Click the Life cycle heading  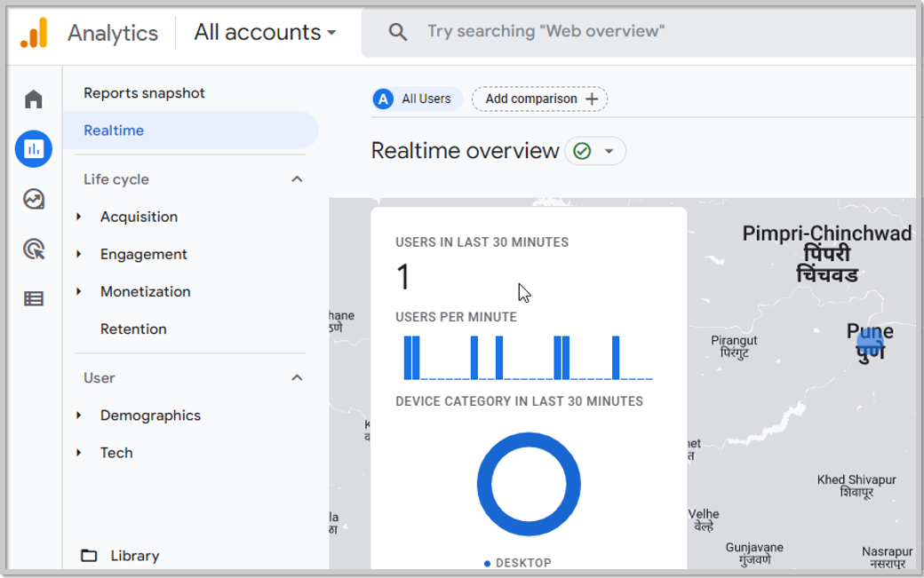pyautogui.click(x=116, y=179)
